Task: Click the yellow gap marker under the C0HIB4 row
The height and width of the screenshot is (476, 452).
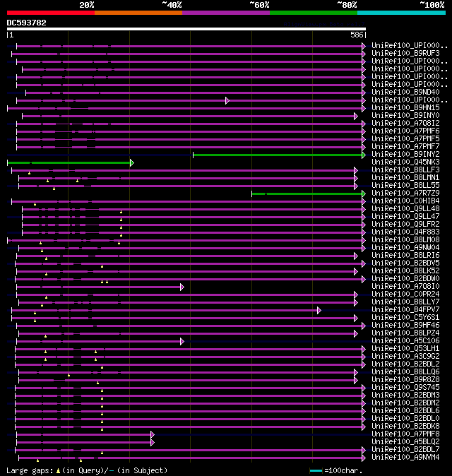Action: tap(35, 204)
